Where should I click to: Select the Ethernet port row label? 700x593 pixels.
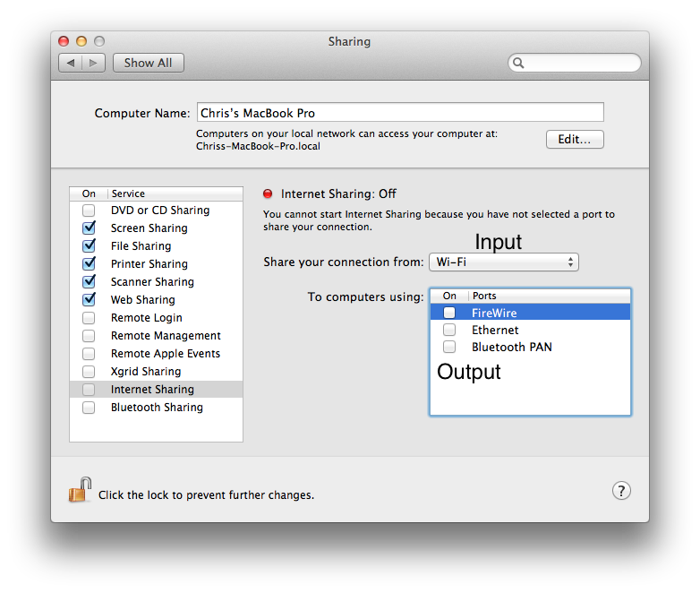point(495,330)
